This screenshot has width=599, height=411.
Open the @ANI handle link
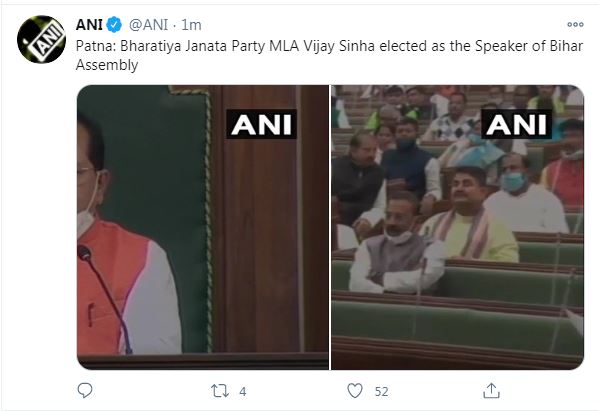click(x=148, y=25)
